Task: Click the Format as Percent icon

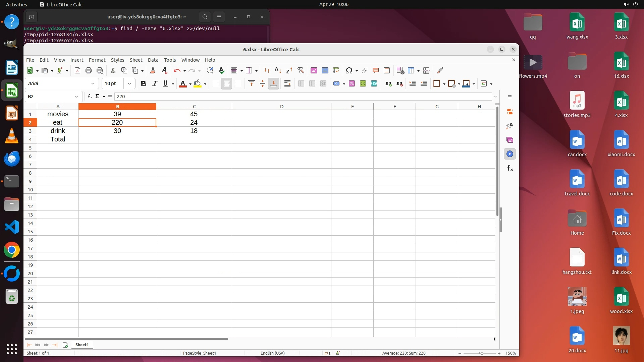Action: [352, 84]
